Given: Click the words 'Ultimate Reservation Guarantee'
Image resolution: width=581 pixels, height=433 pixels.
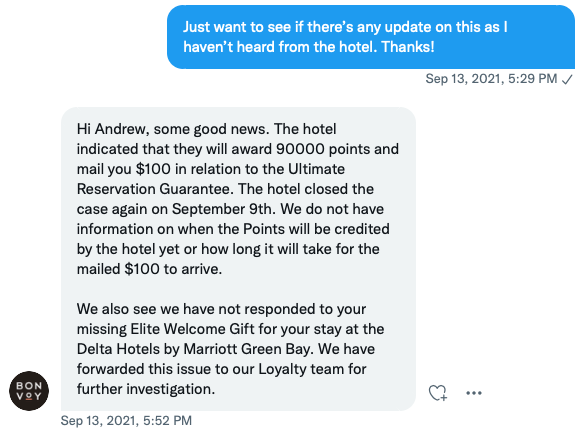Looking at the screenshot, I should tap(211, 179).
